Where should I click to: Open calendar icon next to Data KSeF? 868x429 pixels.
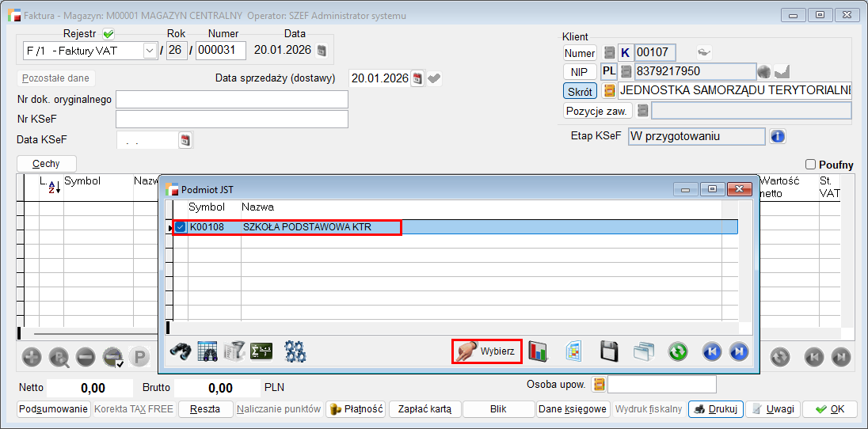pos(186,140)
